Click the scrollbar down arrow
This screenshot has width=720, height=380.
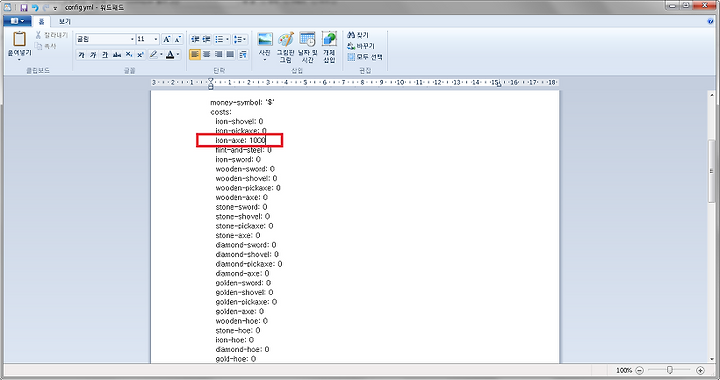click(x=712, y=359)
